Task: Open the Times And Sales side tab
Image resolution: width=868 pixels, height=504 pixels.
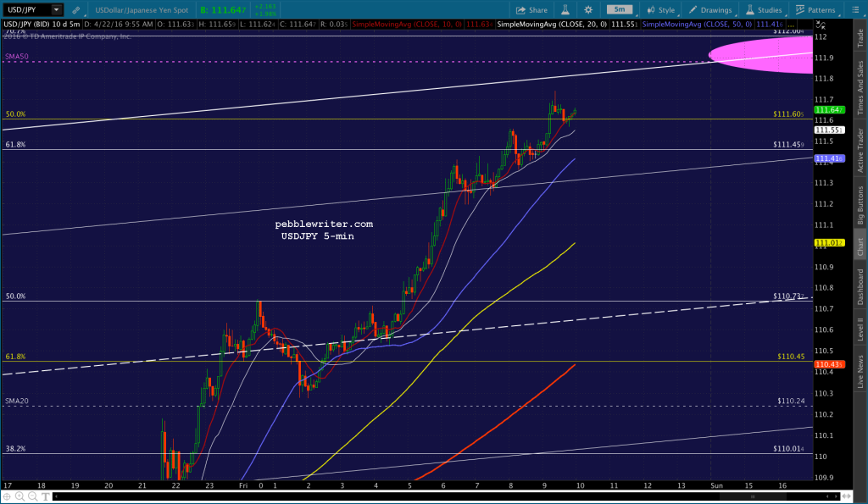Action: tap(860, 87)
